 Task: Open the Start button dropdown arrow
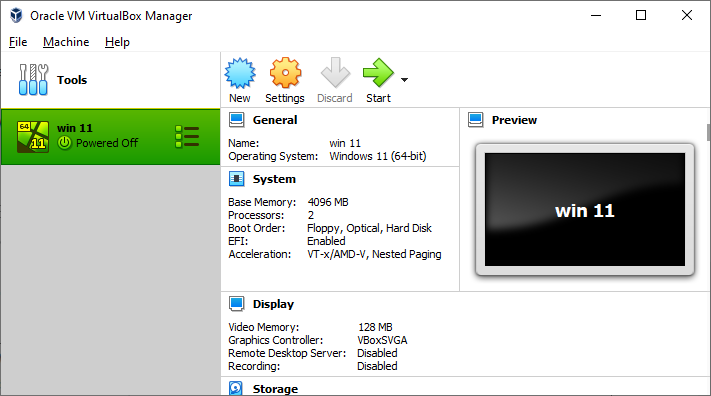404,80
